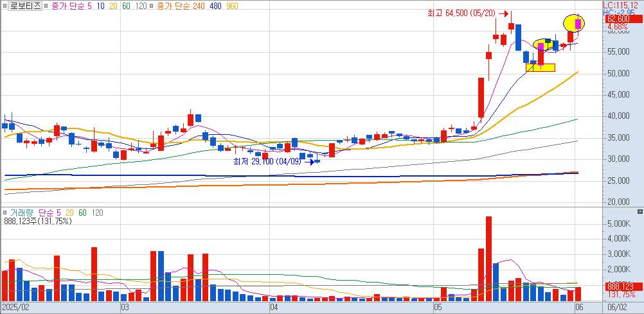The height and width of the screenshot is (314, 644).
Task: Click the 04 month axis label
Action: click(x=274, y=307)
